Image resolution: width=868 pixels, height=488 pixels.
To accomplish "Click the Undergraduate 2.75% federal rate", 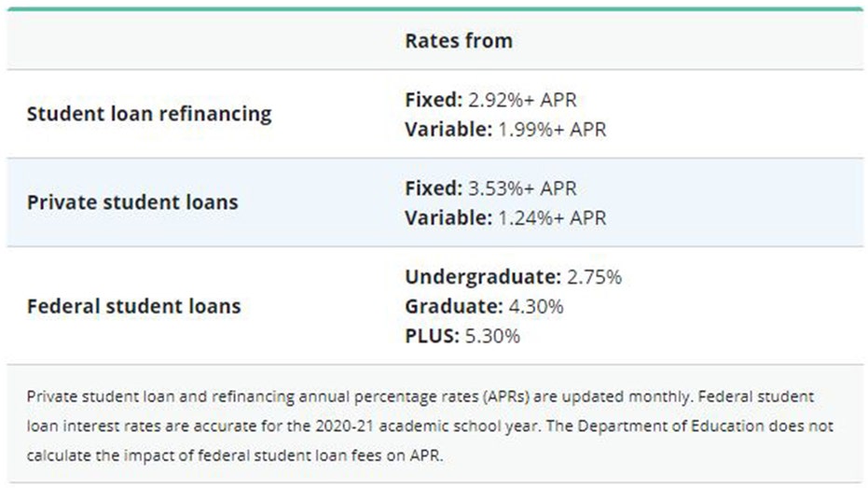I will coord(513,277).
